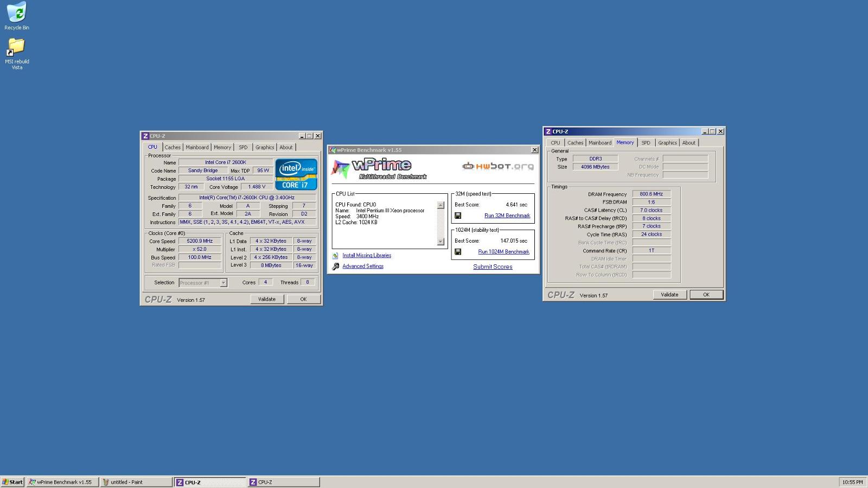Click the save icon beside Run 1024M Benchmark
Image resolution: width=868 pixels, height=488 pixels.
pyautogui.click(x=458, y=252)
